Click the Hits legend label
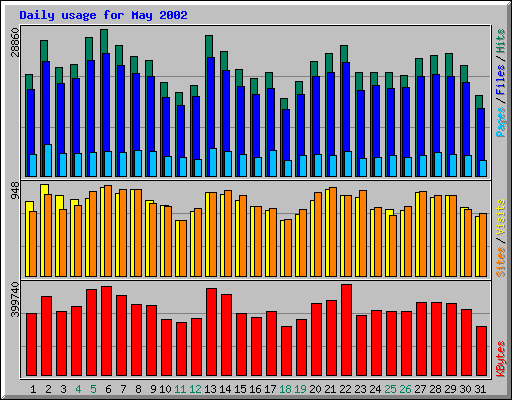Viewport: 512px width, 400px height. 500,41
